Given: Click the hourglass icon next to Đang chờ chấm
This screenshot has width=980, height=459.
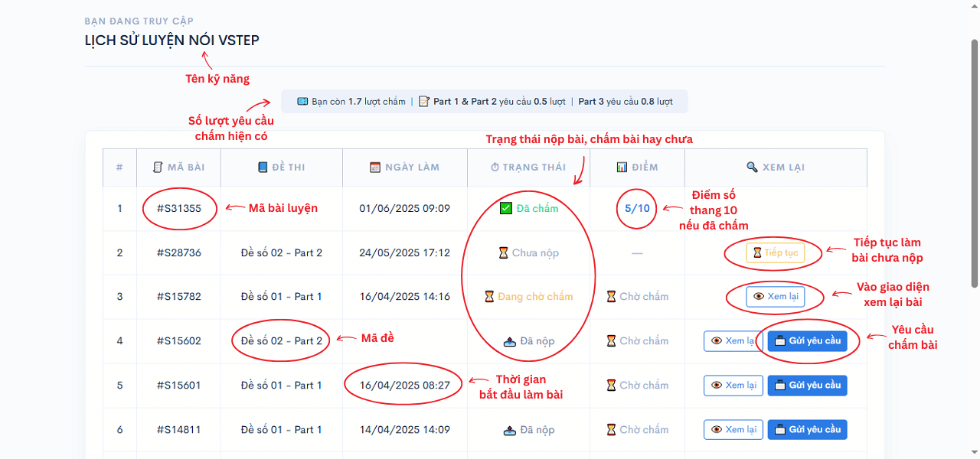Looking at the screenshot, I should point(489,296).
